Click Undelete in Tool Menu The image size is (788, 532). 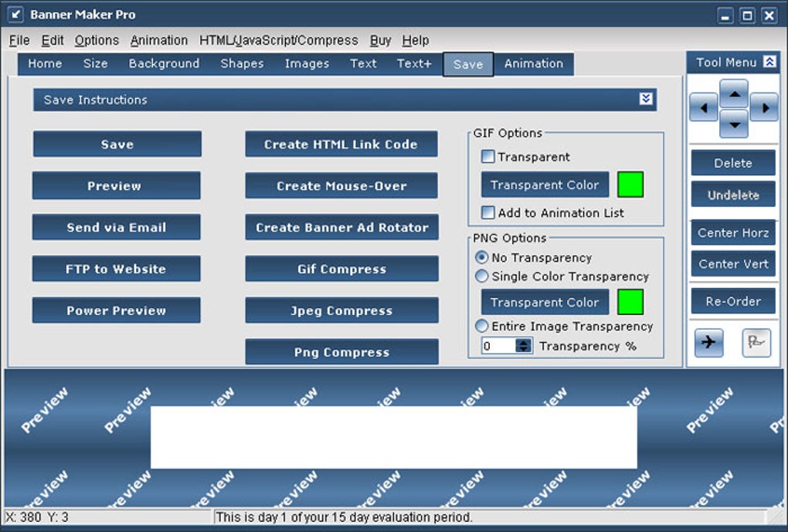point(733,195)
